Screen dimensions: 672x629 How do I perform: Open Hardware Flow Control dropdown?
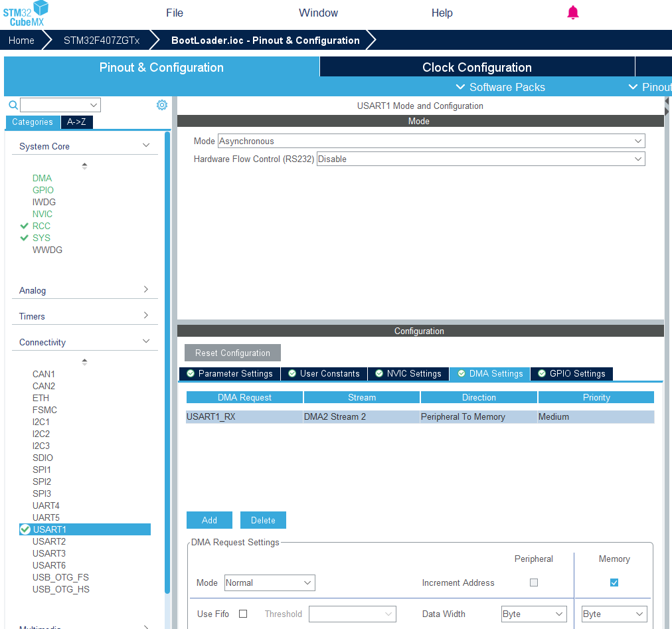coord(481,159)
